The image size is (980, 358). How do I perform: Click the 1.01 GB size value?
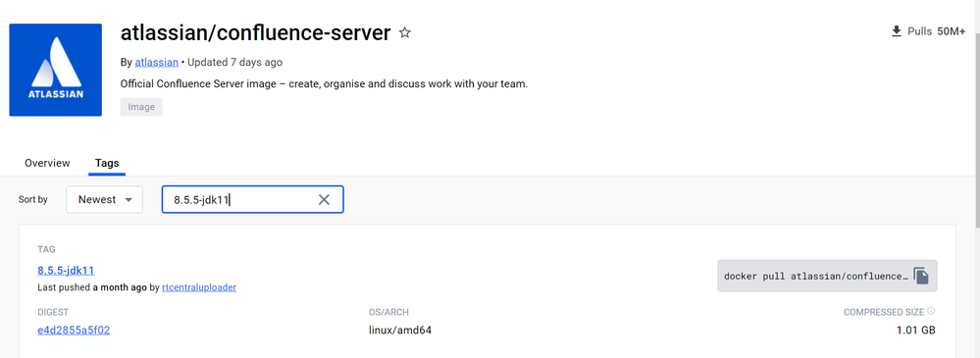tap(915, 330)
